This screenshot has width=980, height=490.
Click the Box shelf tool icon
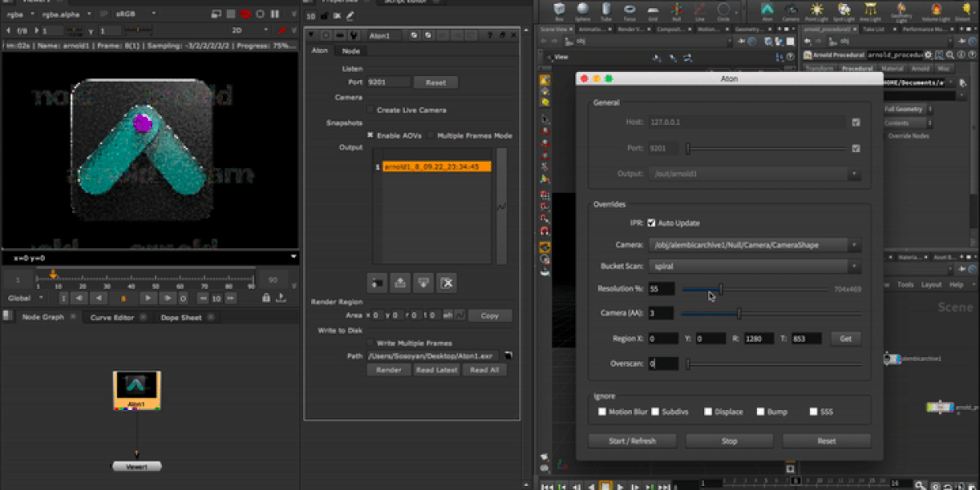tap(559, 8)
